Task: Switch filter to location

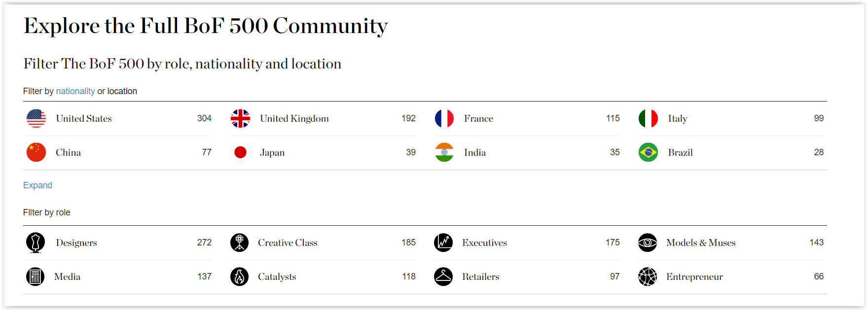Action: click(122, 91)
